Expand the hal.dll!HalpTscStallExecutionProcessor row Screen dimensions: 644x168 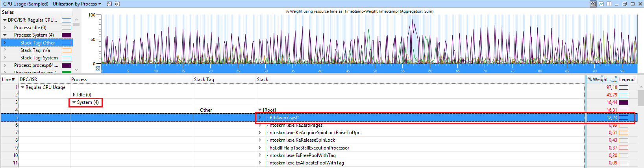(260, 148)
